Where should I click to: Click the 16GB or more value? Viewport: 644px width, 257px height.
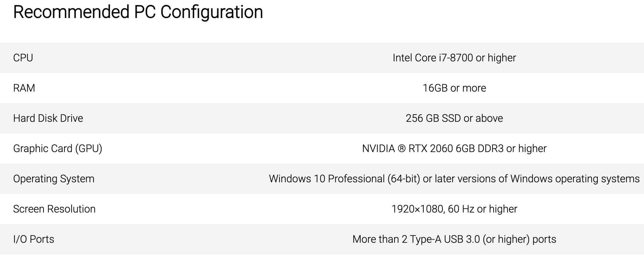(454, 88)
